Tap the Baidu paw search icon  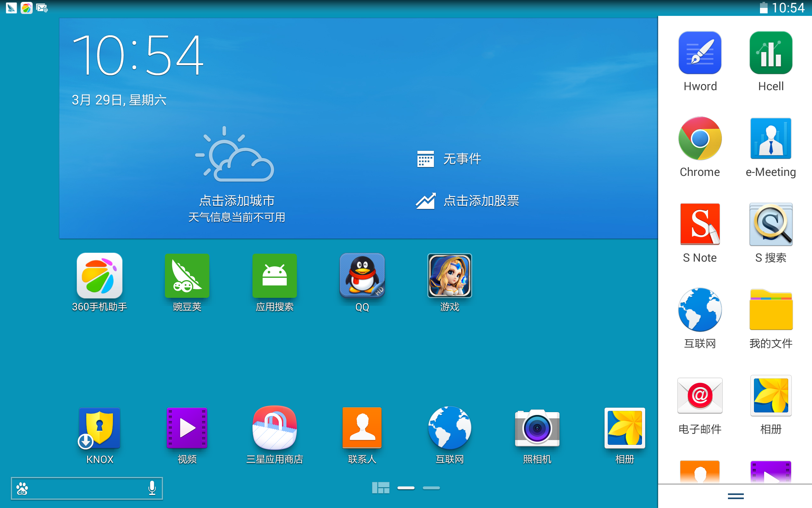(22, 488)
